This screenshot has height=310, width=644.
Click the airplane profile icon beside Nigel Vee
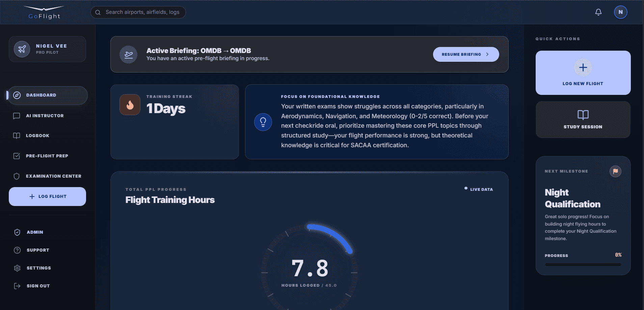22,49
